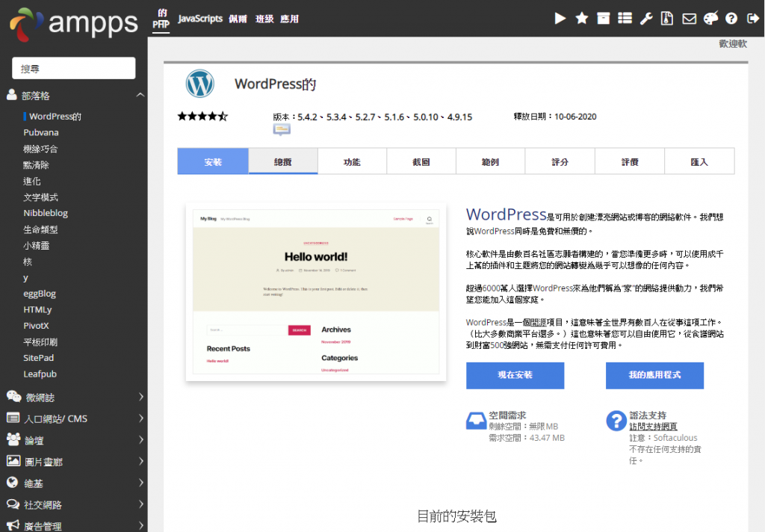Switch to the 匯入 tab
Image resolution: width=765 pixels, height=532 pixels.
[x=699, y=161]
